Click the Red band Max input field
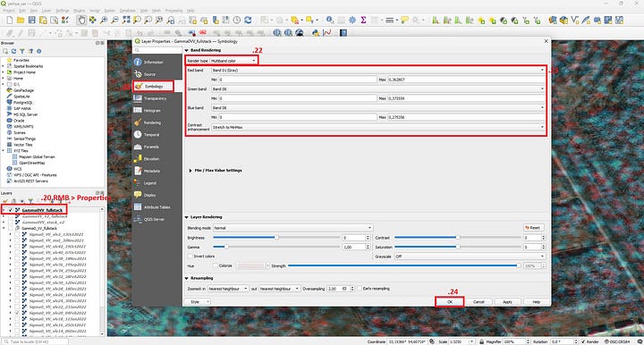This screenshot has width=644, height=345. pos(466,80)
